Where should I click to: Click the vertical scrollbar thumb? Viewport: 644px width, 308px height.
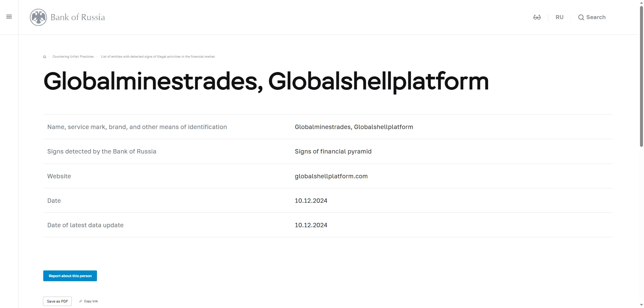[641, 77]
